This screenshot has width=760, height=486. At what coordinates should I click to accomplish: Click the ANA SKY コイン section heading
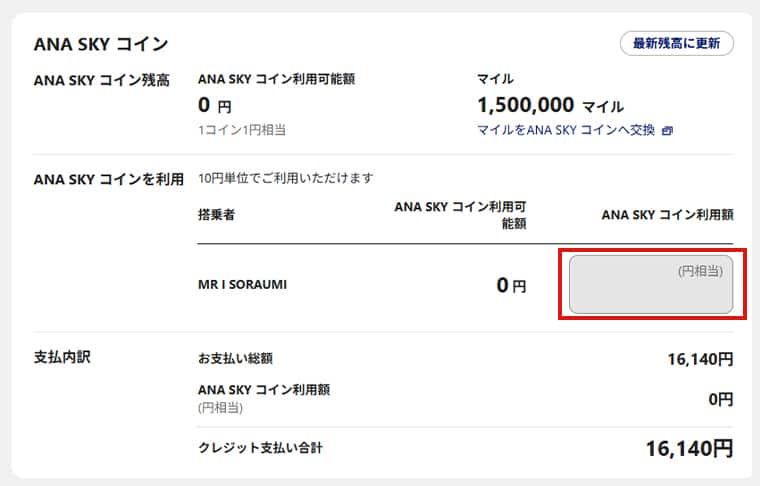click(101, 44)
